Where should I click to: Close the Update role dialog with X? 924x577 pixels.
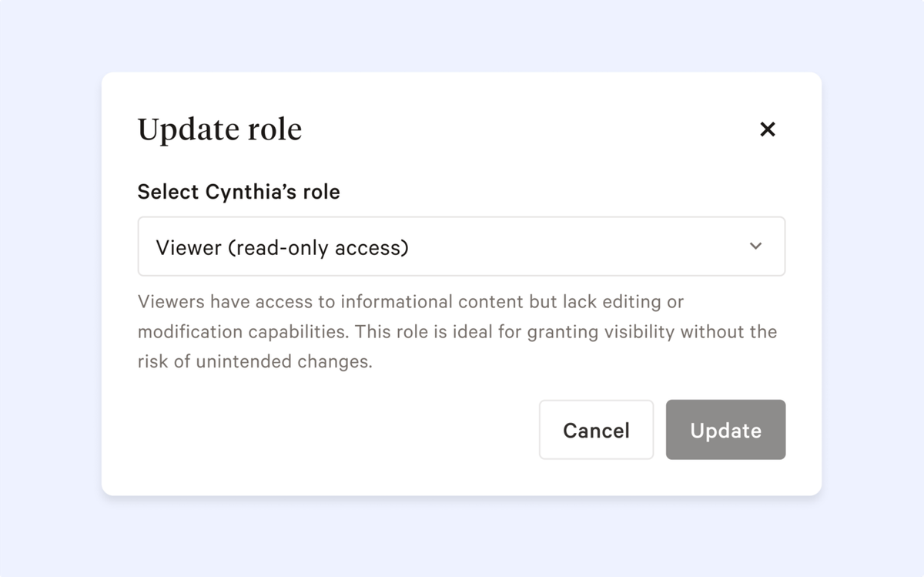767,129
